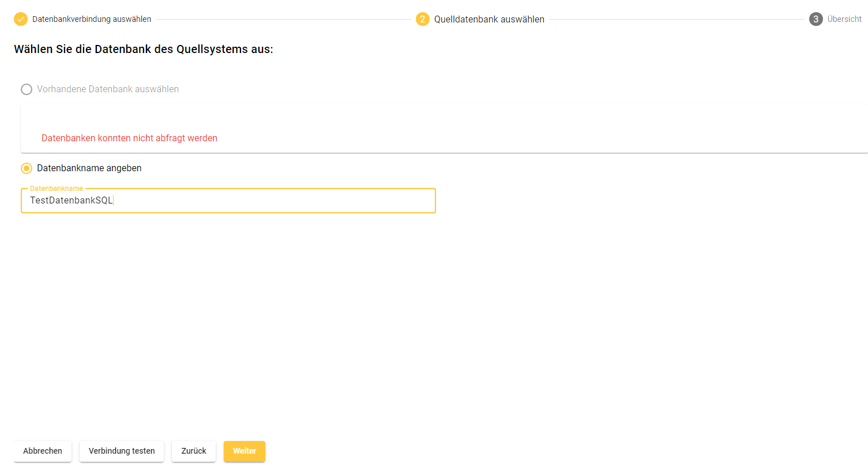Click the step 2 number circle
The width and height of the screenshot is (868, 471).
click(422, 19)
